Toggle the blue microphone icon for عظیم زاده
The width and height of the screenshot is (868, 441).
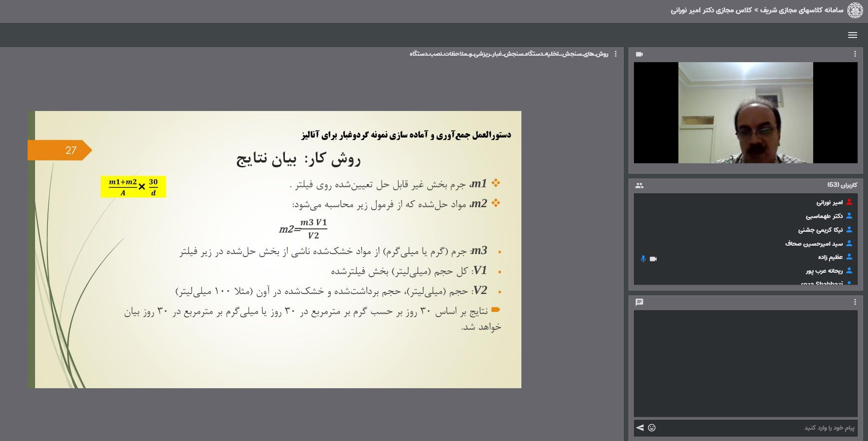point(643,259)
